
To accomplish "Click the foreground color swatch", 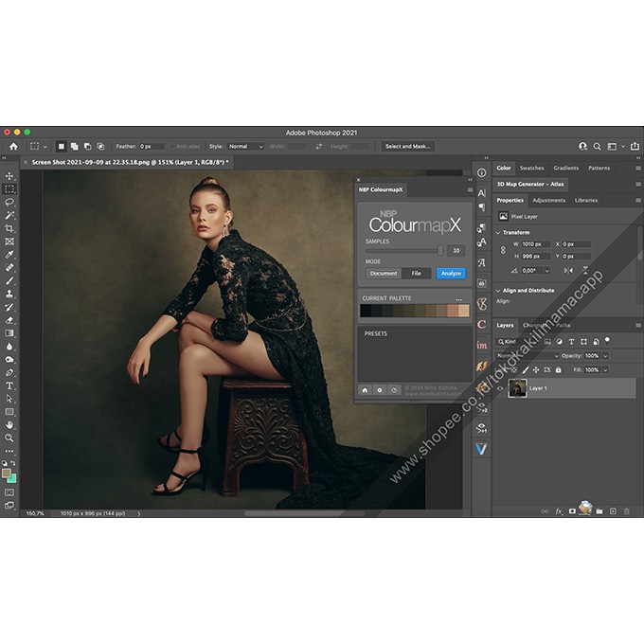I will [x=7, y=474].
